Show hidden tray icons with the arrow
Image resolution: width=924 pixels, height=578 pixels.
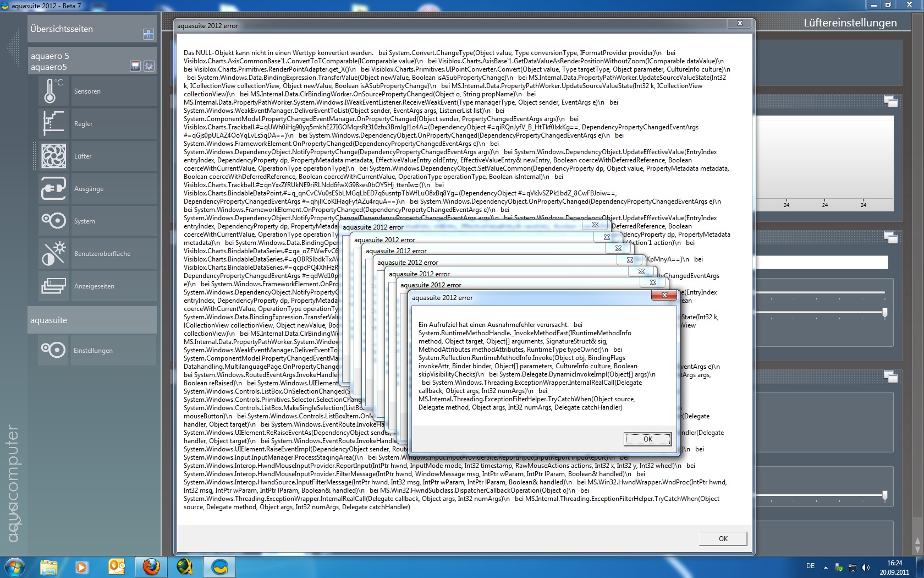tap(826, 567)
